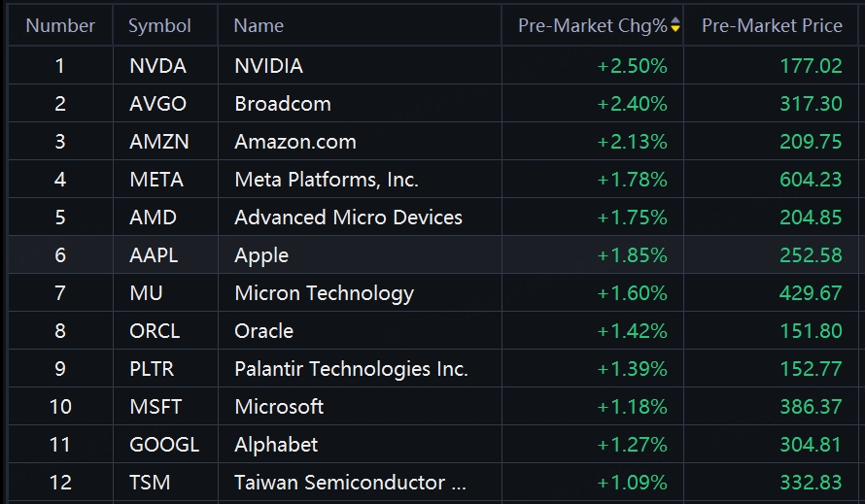The height and width of the screenshot is (504, 865).
Task: Sort by the Number column header
Action: coord(60,26)
